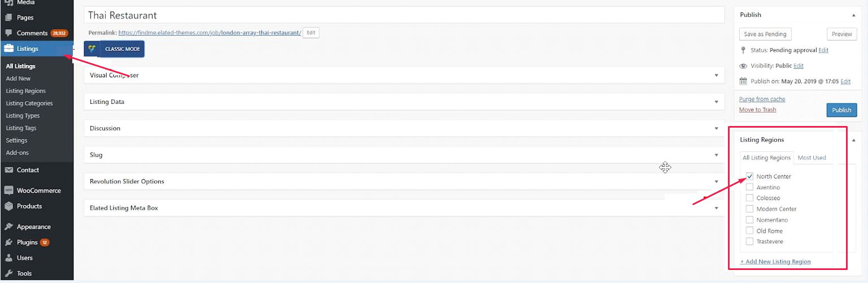Click the Status key icon

(x=743, y=50)
